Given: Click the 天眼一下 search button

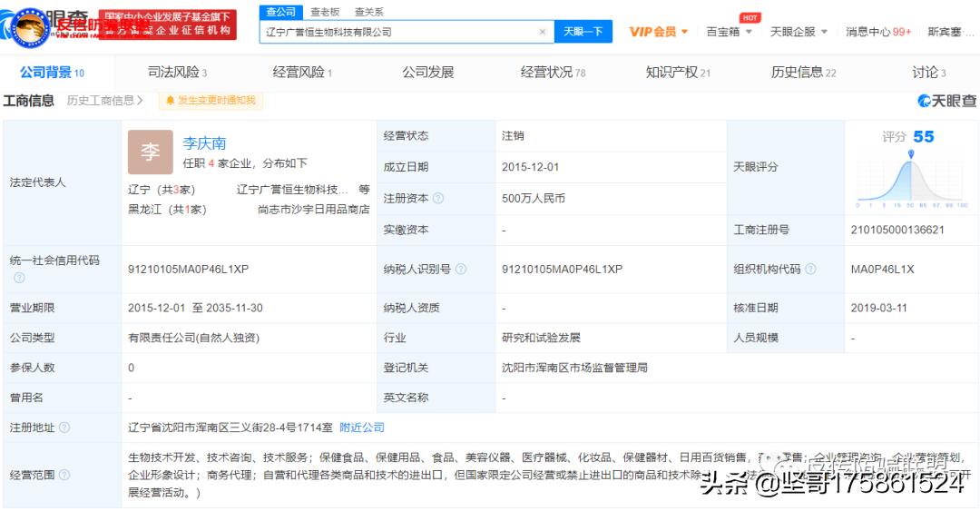Looking at the screenshot, I should 583,31.
